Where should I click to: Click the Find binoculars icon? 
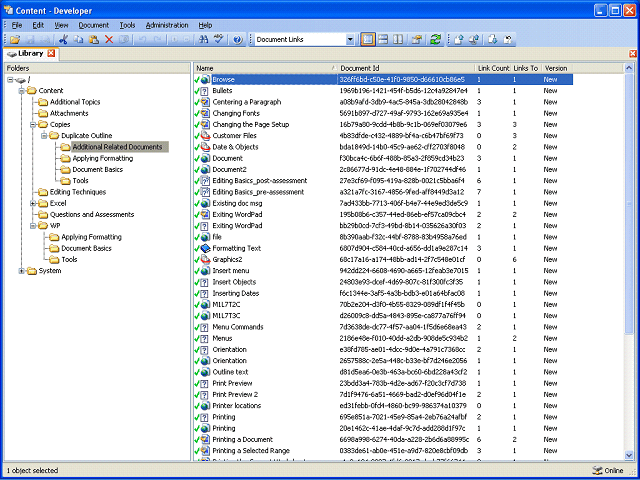pos(203,40)
